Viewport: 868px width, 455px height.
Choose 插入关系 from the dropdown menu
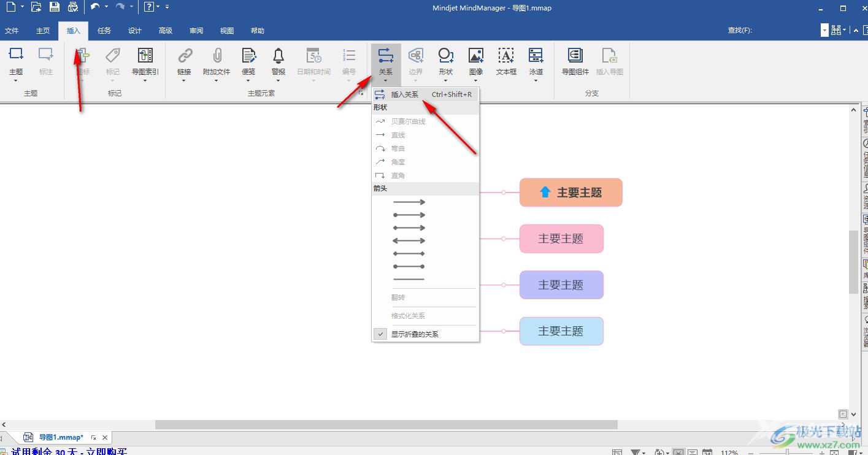click(x=425, y=94)
